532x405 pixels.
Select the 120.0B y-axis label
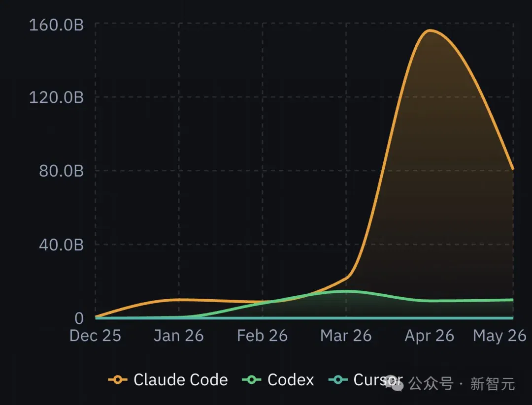[56, 97]
